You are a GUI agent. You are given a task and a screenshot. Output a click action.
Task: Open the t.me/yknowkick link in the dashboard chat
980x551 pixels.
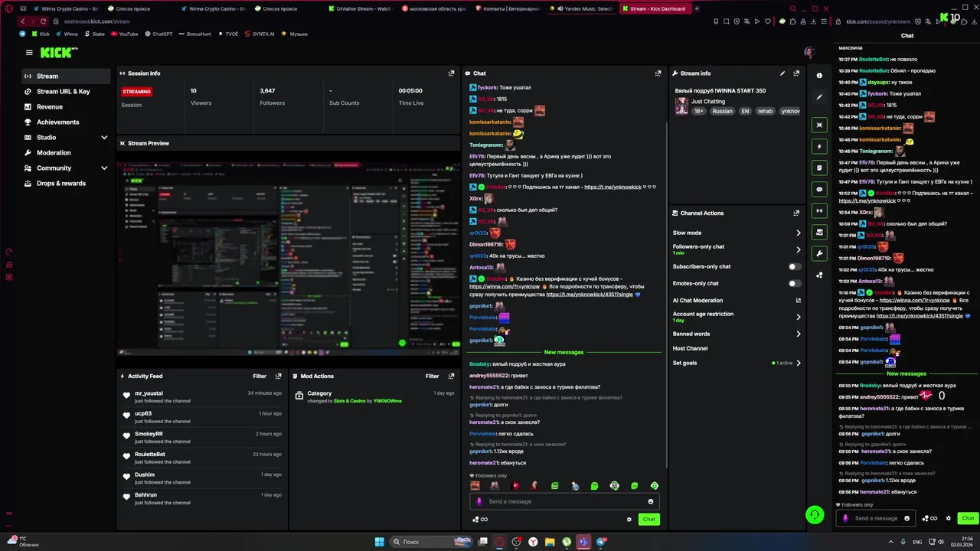point(612,187)
